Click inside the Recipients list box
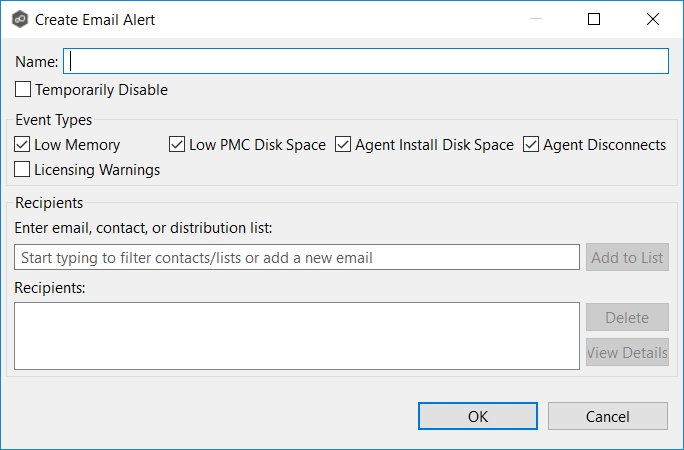The image size is (684, 450). click(x=297, y=336)
